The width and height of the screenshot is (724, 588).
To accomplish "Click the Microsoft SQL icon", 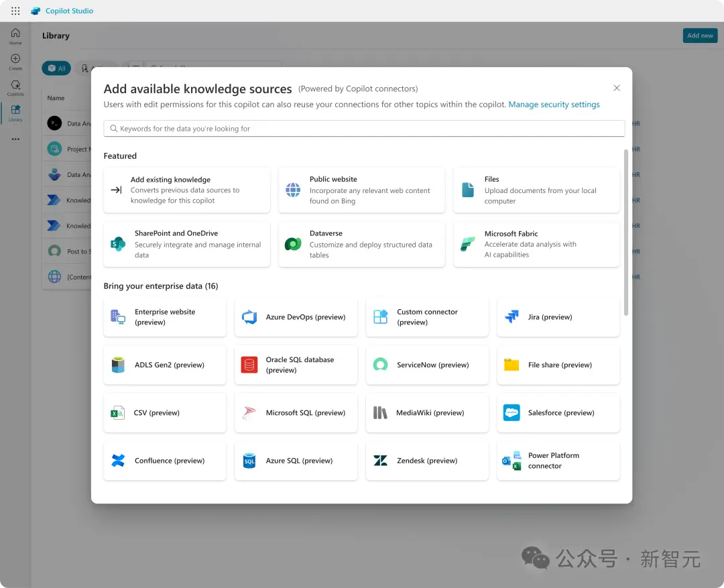I will click(249, 412).
